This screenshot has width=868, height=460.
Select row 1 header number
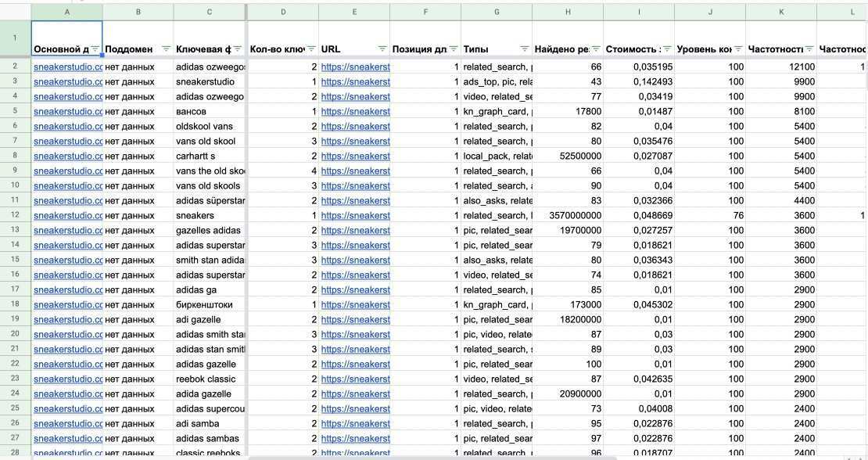(x=15, y=38)
